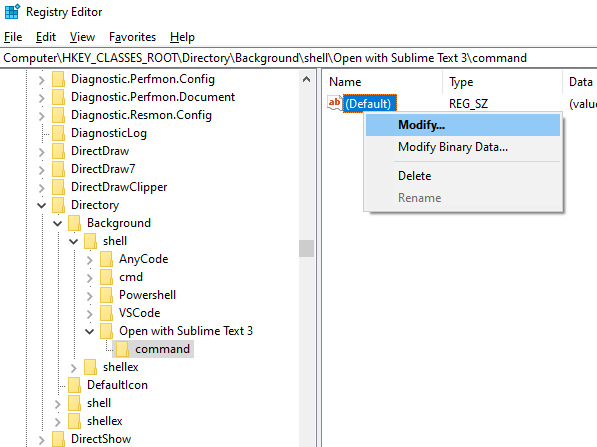The height and width of the screenshot is (447, 597).
Task: Click the Diagnostic.Resmon.Config folder icon
Action: [x=58, y=115]
